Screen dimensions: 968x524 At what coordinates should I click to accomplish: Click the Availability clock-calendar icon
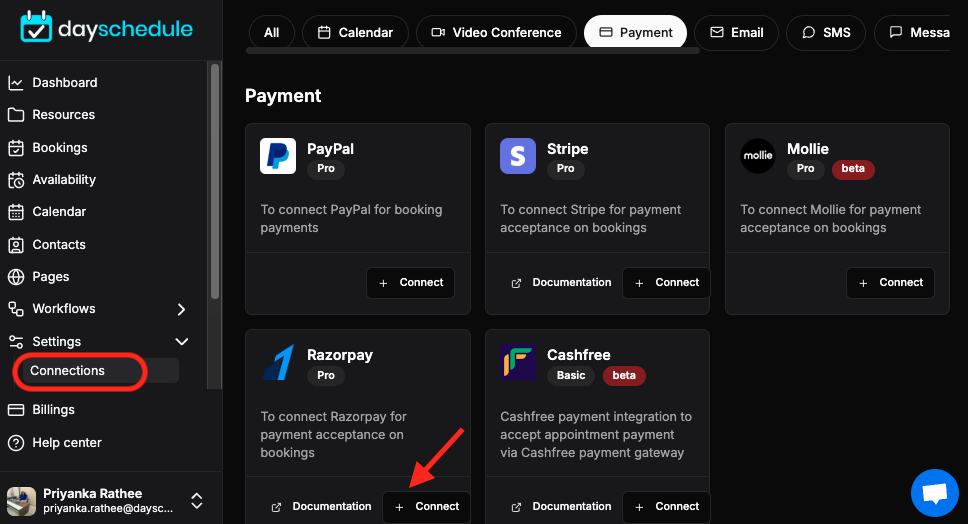pyautogui.click(x=15, y=180)
